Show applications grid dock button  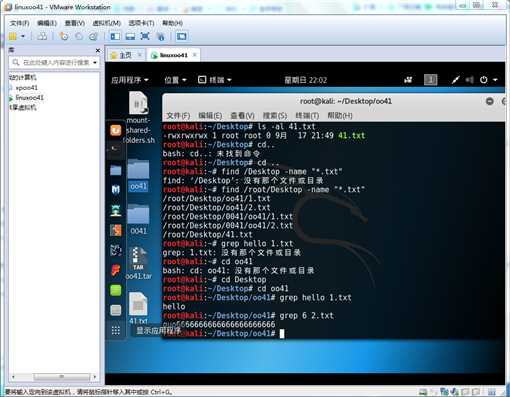[x=116, y=331]
